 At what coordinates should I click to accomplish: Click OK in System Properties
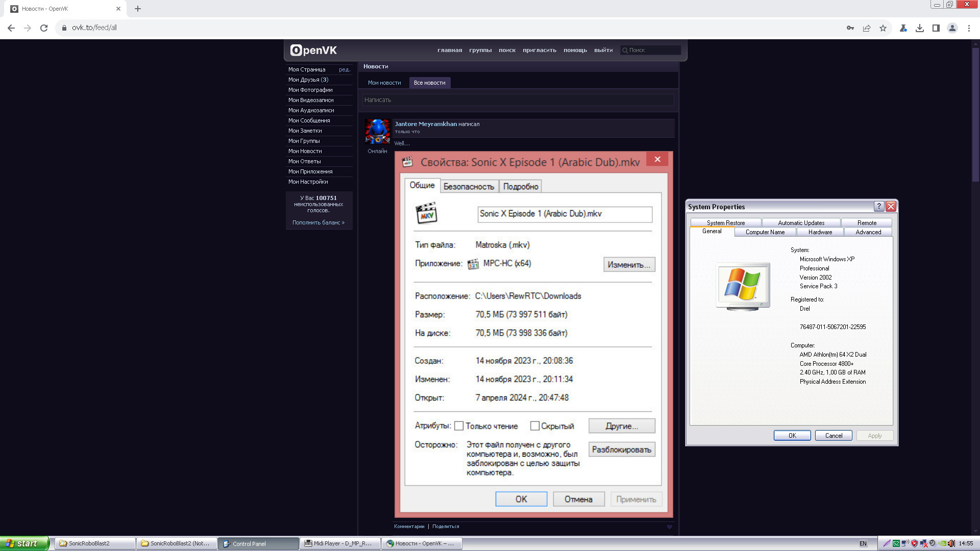click(x=792, y=435)
